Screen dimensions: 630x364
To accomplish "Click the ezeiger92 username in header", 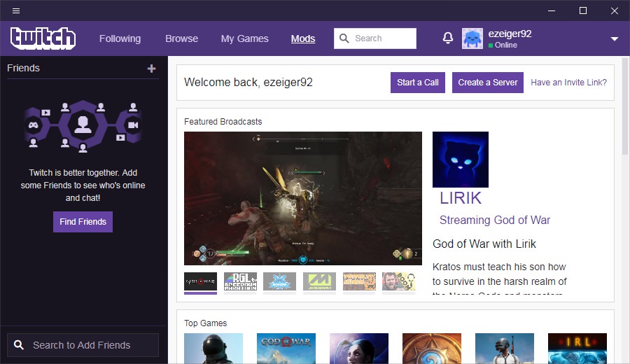I will click(x=510, y=34).
